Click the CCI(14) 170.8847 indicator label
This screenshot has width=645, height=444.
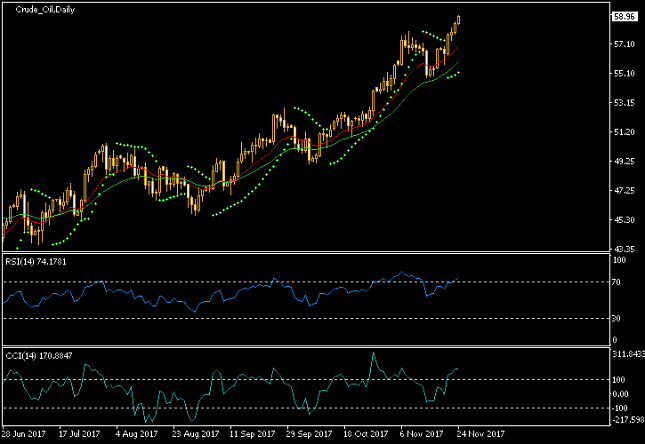point(39,356)
